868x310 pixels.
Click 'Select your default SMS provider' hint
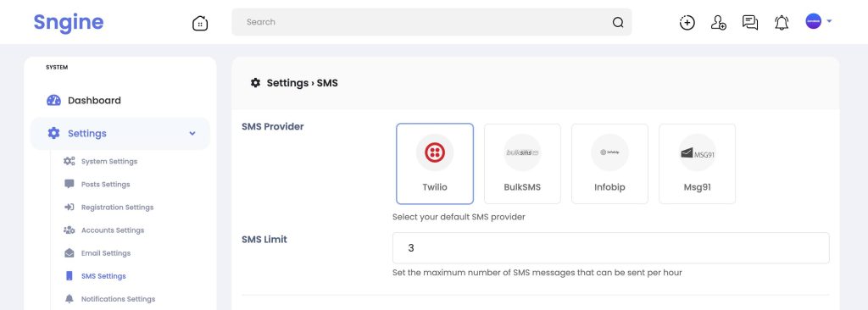tap(459, 217)
